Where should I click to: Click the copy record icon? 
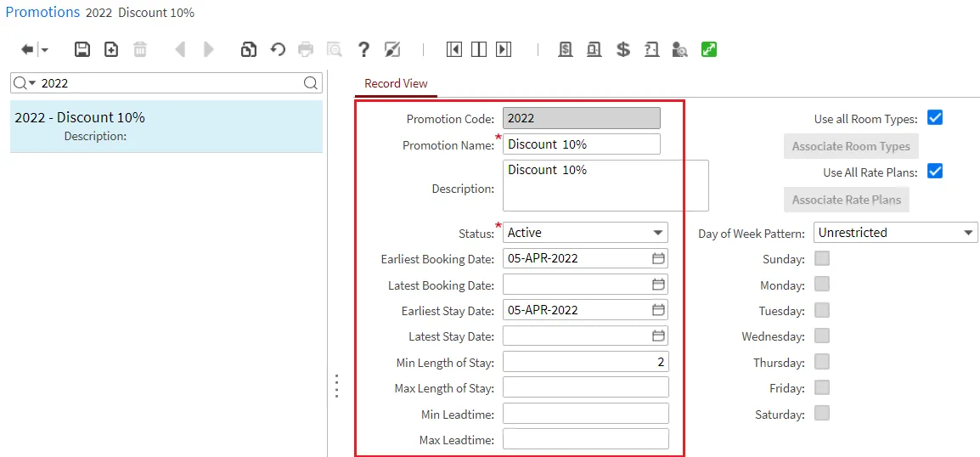[249, 49]
